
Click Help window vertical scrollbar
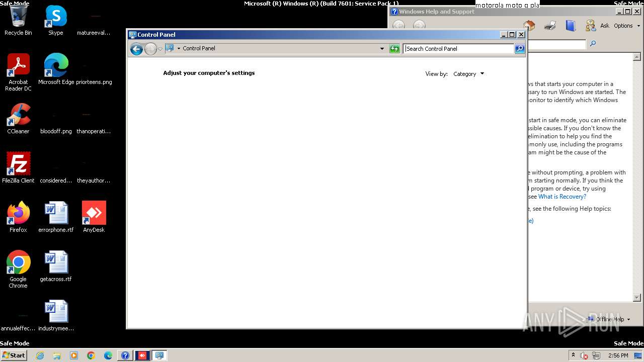click(637, 177)
